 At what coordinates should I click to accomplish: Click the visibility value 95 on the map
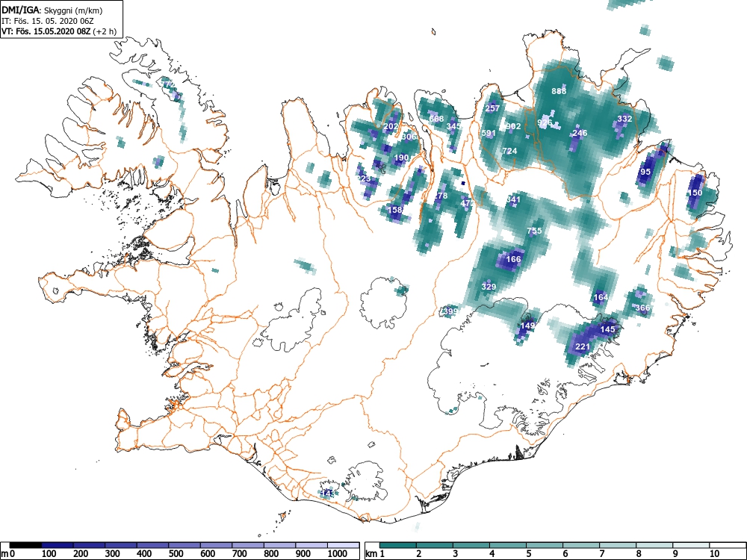(x=645, y=172)
